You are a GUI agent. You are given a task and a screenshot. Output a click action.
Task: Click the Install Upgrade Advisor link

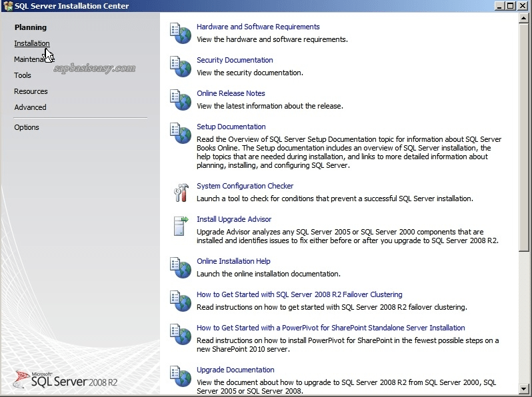pyautogui.click(x=234, y=219)
